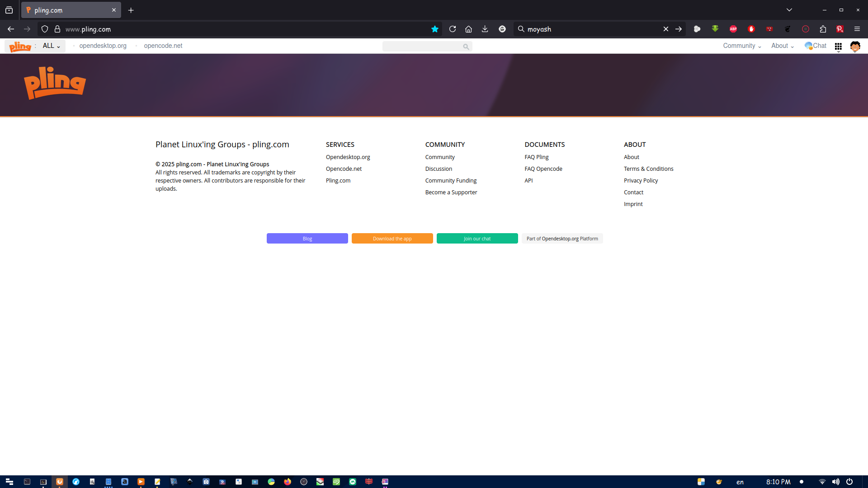
Task: Click the user avatar in Pling header
Action: click(855, 47)
